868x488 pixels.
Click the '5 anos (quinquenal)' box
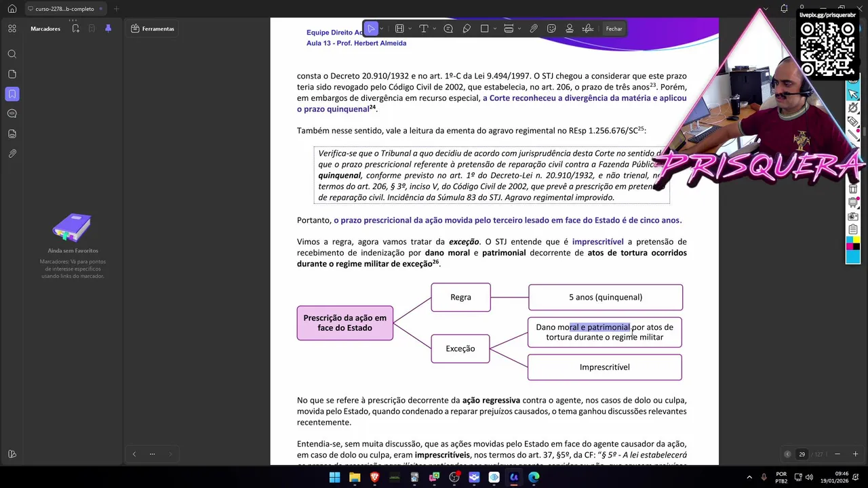click(606, 297)
